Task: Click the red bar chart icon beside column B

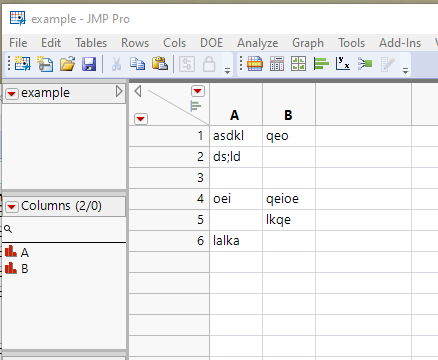Action: point(11,268)
